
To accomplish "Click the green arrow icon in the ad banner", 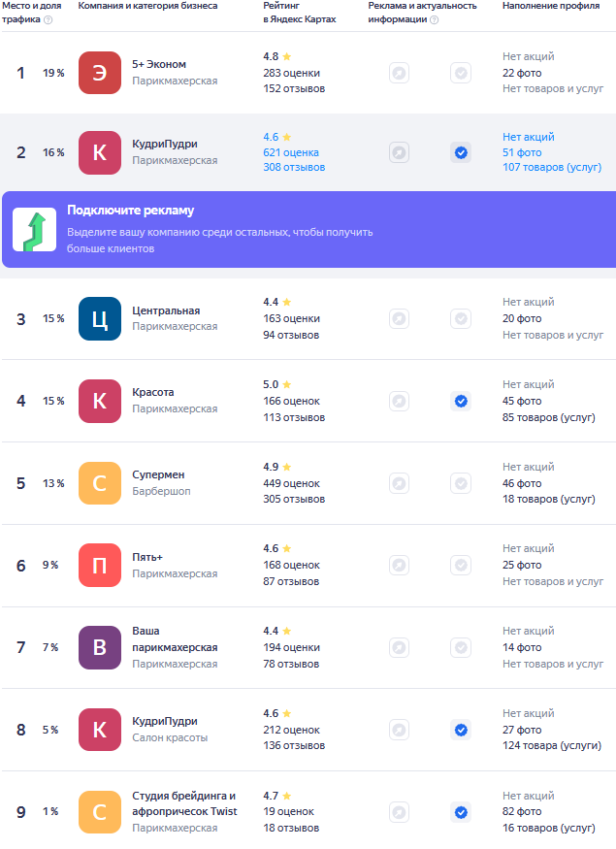I will click(x=34, y=230).
